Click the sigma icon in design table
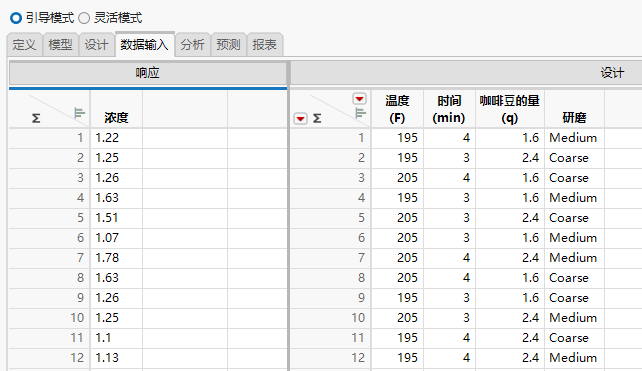The image size is (642, 371). [317, 119]
